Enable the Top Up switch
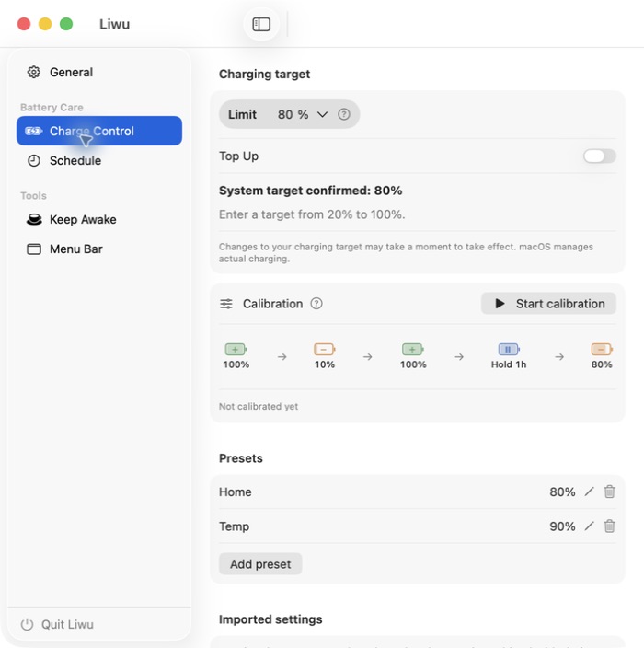 [600, 156]
